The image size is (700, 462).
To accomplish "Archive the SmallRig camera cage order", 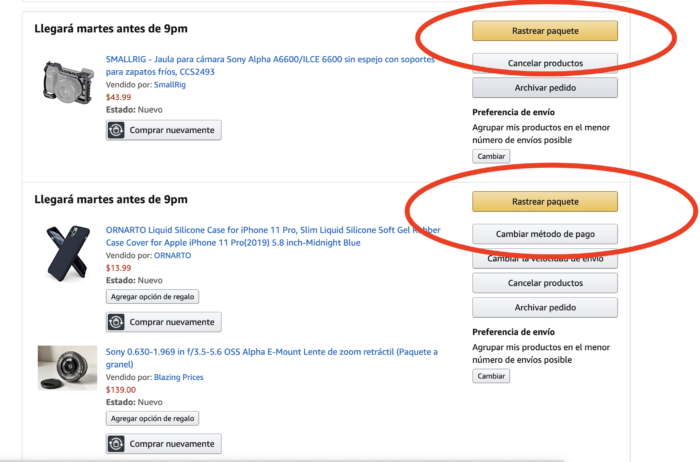I will click(x=545, y=88).
